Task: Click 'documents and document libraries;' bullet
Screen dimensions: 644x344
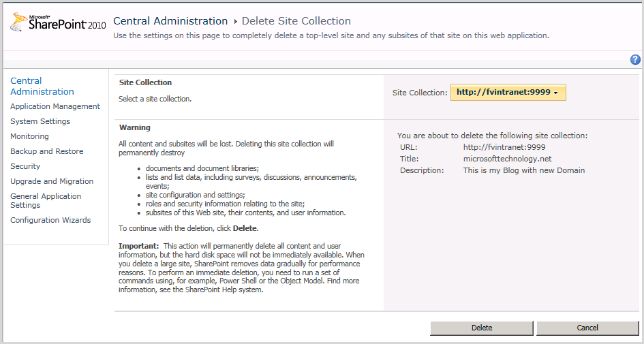Action: [x=202, y=168]
